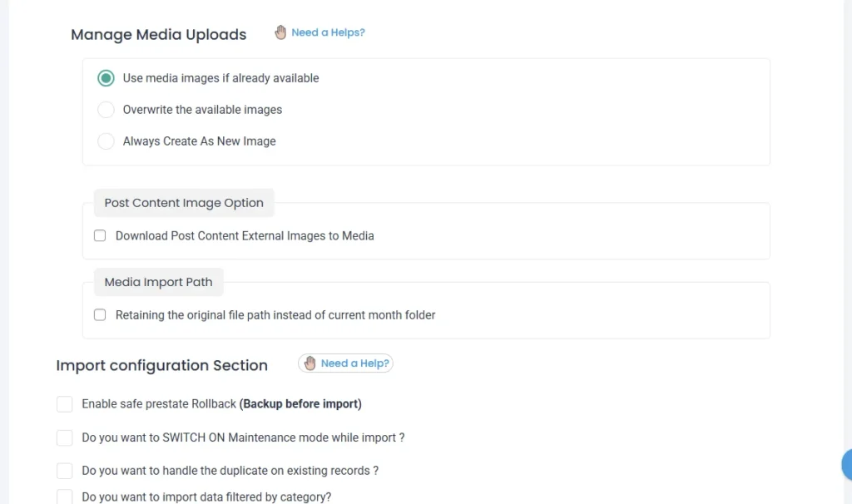Choose "Overwrite the available images" radio option
The image size is (852, 504).
pos(106,110)
